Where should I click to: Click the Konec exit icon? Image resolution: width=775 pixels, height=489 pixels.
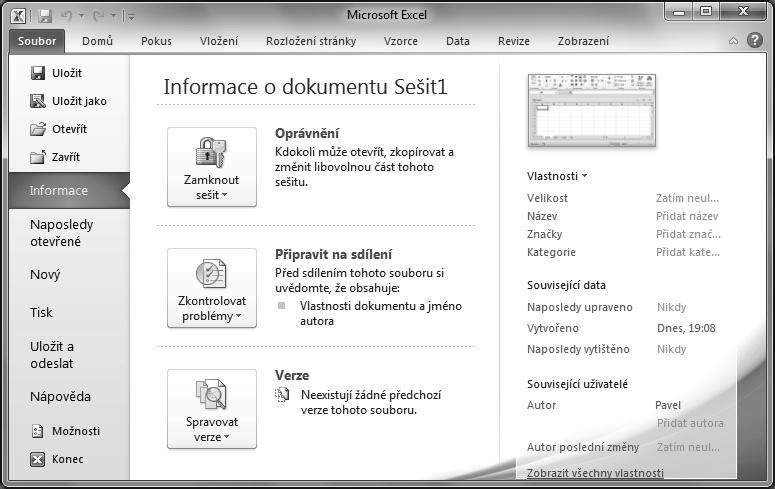pyautogui.click(x=38, y=459)
